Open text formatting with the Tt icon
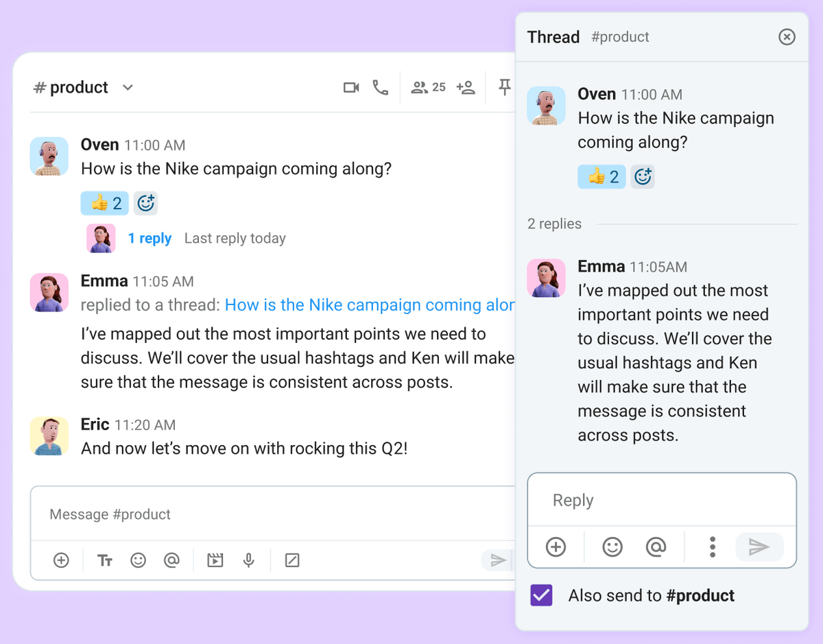Viewport: 823px width, 644px height. 105,560
